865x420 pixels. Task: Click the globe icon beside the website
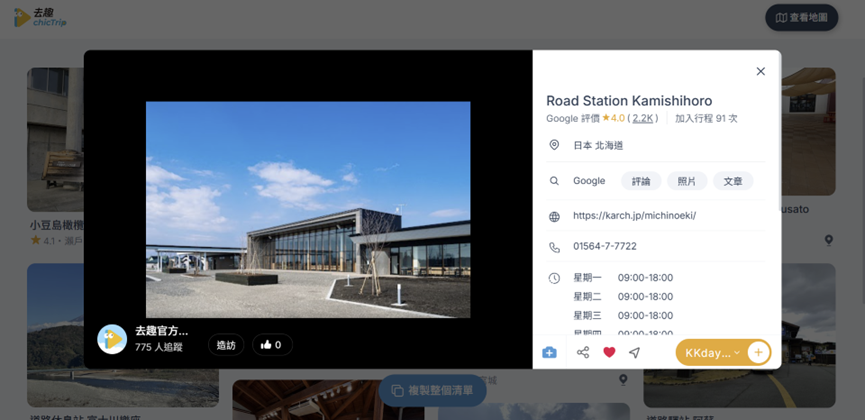(x=554, y=216)
